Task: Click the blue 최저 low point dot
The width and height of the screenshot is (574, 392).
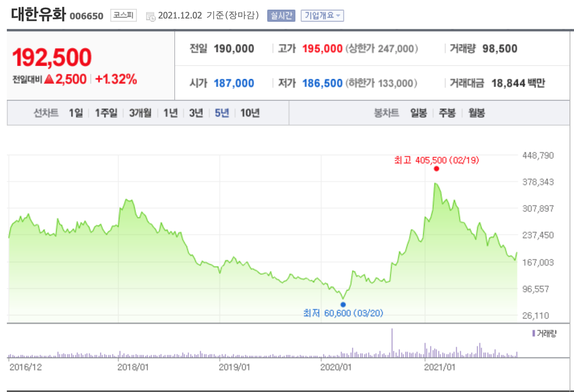Action: (343, 305)
